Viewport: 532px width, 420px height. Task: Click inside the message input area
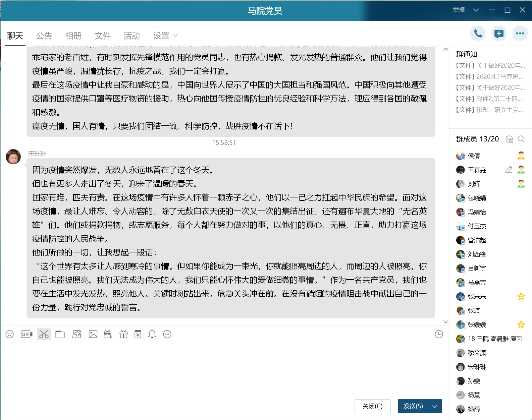(x=221, y=365)
